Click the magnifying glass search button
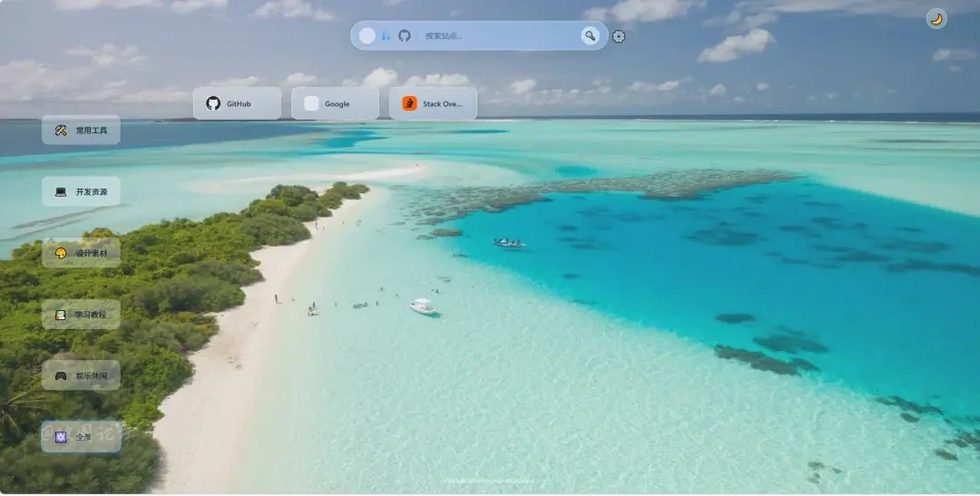 click(x=590, y=35)
